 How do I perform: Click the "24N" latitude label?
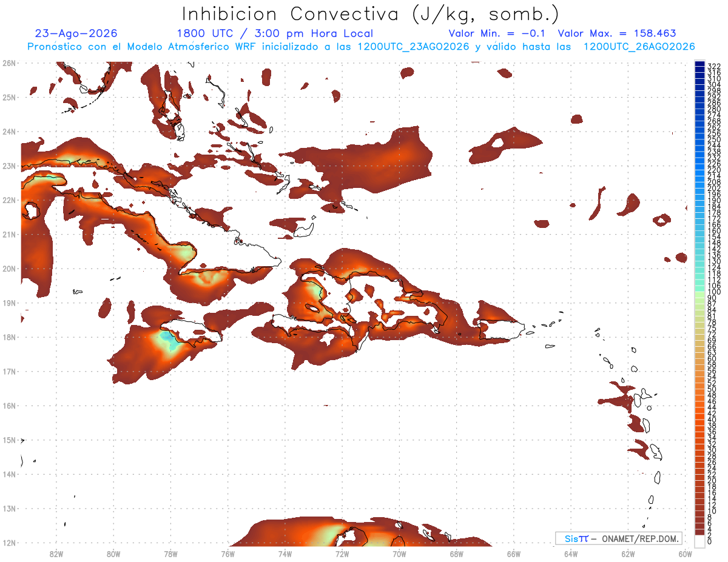8,132
